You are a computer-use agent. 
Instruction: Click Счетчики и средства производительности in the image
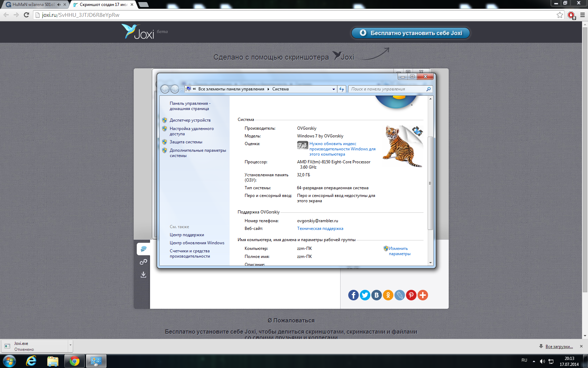(x=190, y=253)
